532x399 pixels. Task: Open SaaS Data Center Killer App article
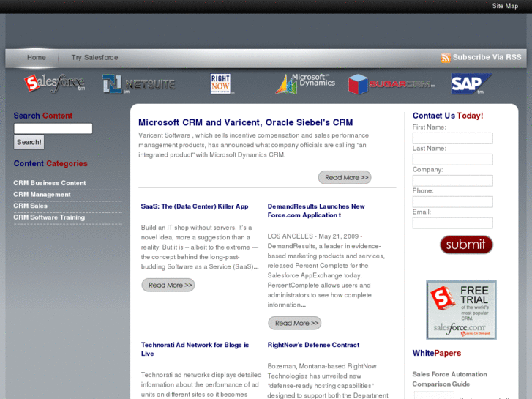click(x=195, y=206)
